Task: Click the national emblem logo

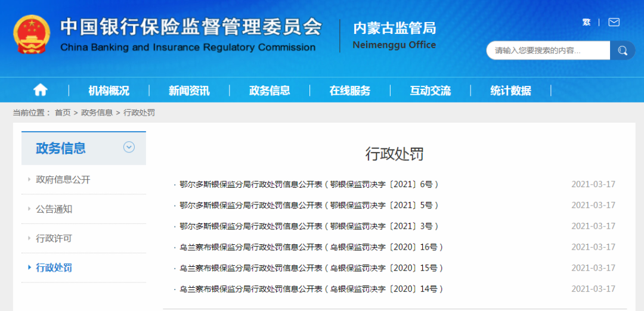Action: 31,35
